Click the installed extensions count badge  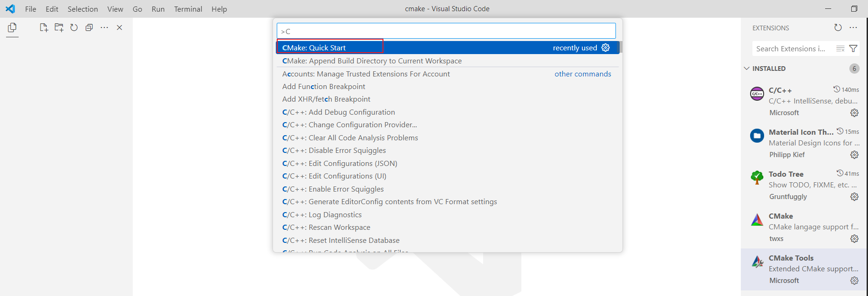(x=854, y=69)
